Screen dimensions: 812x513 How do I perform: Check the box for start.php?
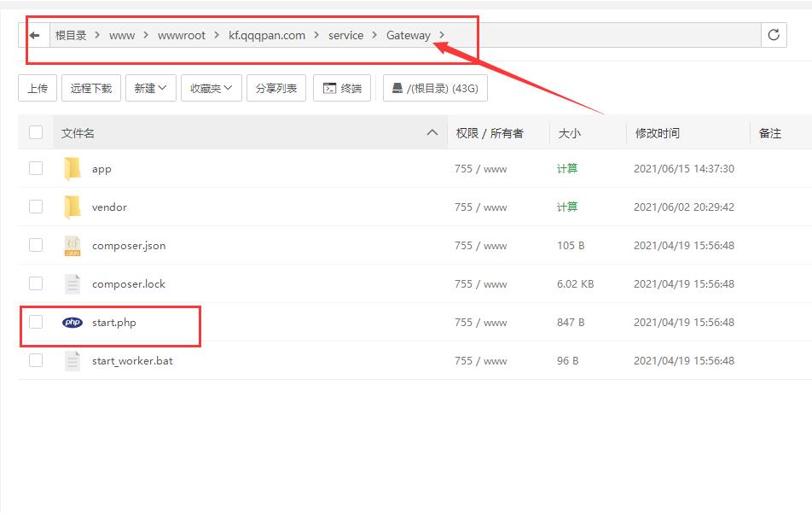tap(36, 322)
